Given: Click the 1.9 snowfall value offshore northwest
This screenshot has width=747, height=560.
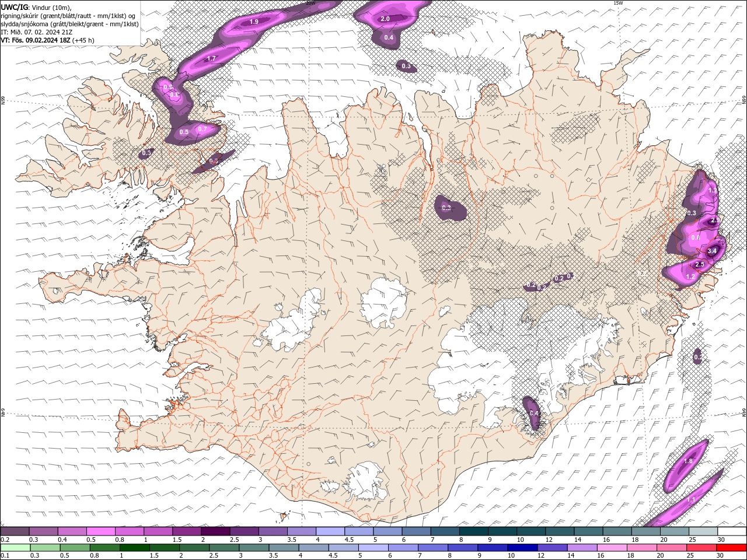Looking at the screenshot, I should click(254, 22).
